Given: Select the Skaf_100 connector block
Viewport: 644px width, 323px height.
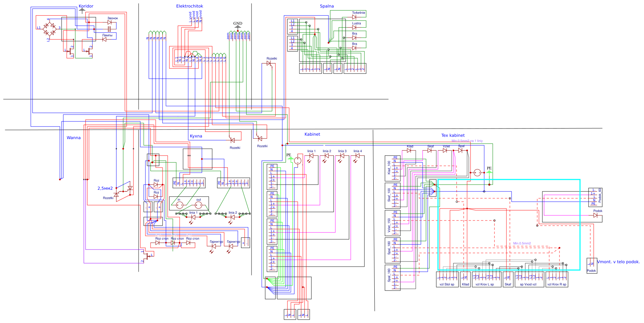Looking at the screenshot, I should (392, 196).
